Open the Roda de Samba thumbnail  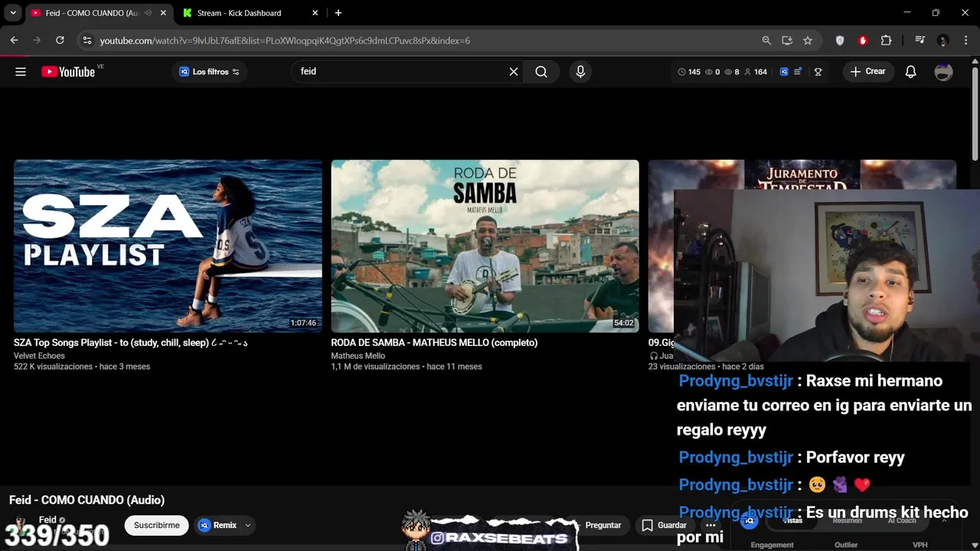[485, 246]
